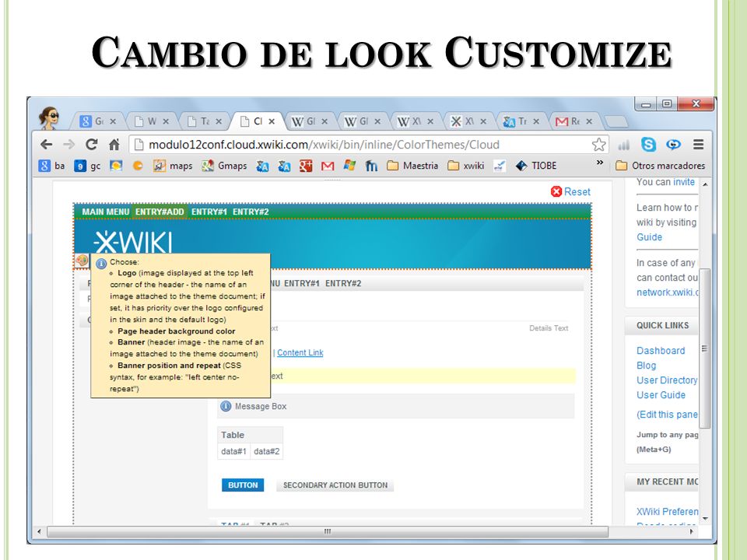The width and height of the screenshot is (747, 560).
Task: Click the data#2 table cell
Action: point(266,451)
